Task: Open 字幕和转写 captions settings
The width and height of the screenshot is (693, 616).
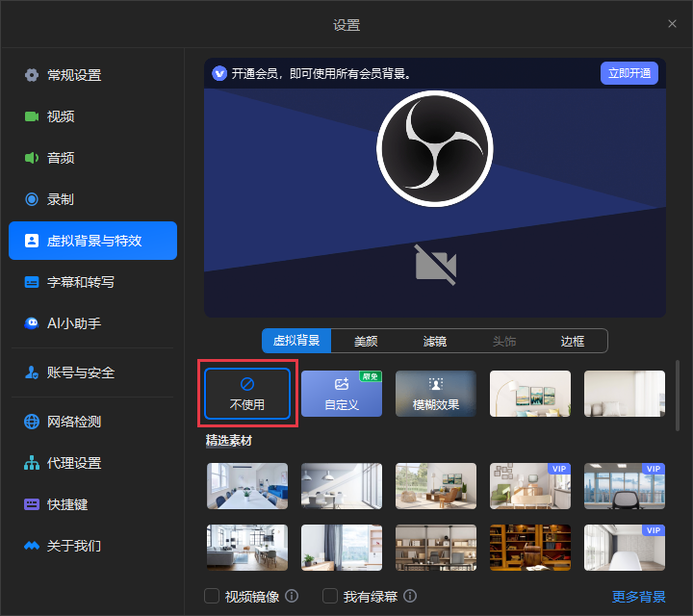Action: coord(81,282)
